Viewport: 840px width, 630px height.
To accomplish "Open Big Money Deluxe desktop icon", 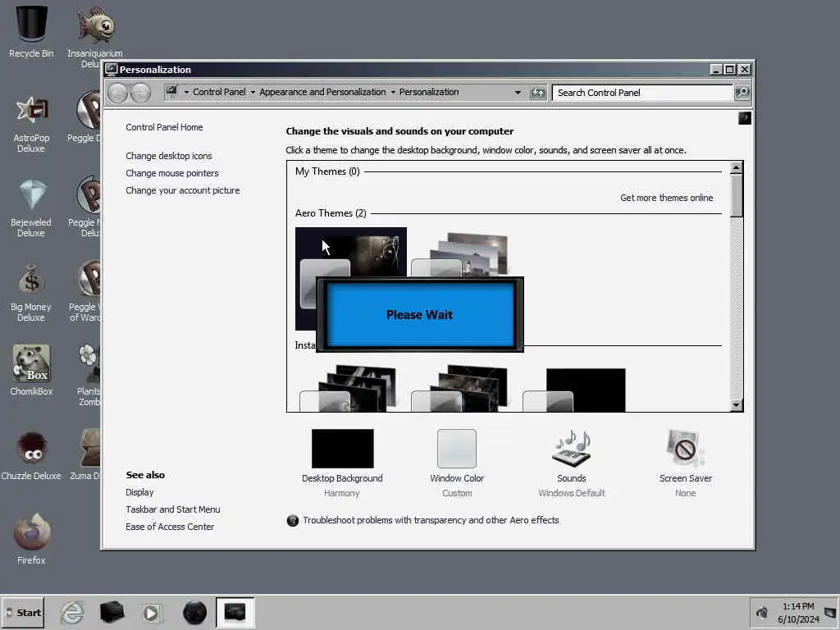I will pos(31,293).
